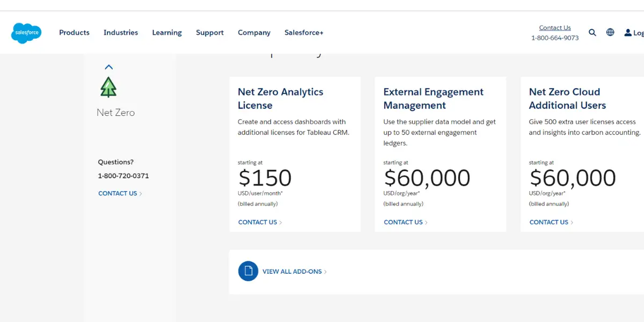Open the Industries menu
Viewport: 644px width, 322px height.
click(121, 33)
